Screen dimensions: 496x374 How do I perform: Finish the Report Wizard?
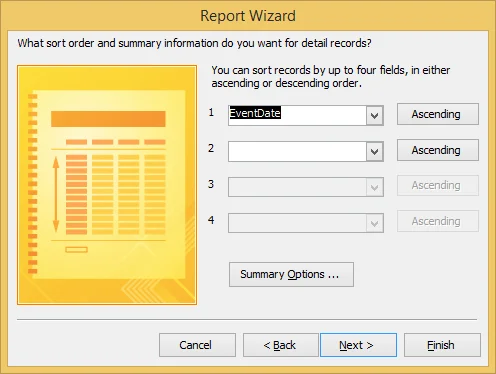click(x=442, y=345)
